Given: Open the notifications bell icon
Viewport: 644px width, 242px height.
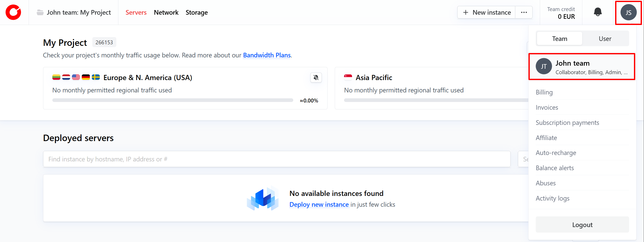Looking at the screenshot, I should coord(598,12).
